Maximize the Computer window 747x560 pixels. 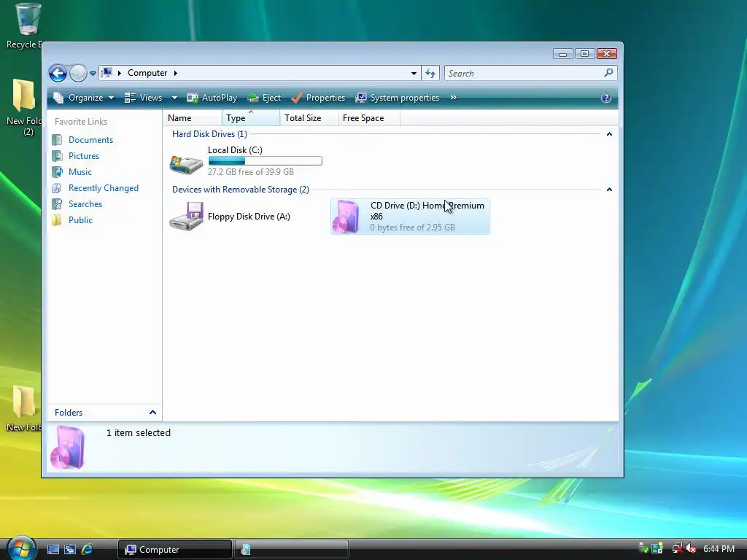click(584, 54)
